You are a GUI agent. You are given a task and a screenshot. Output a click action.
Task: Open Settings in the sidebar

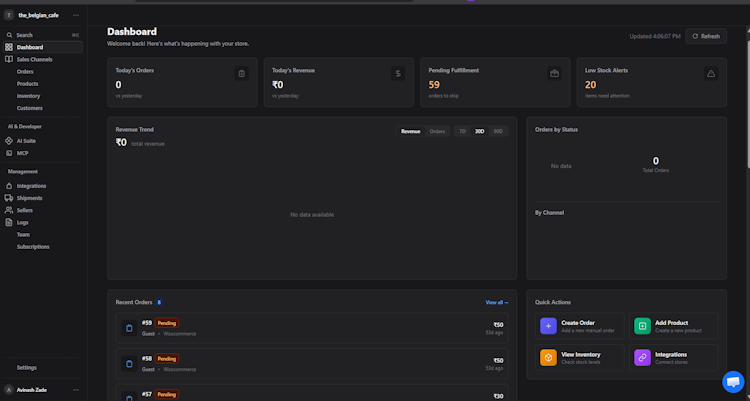point(27,368)
